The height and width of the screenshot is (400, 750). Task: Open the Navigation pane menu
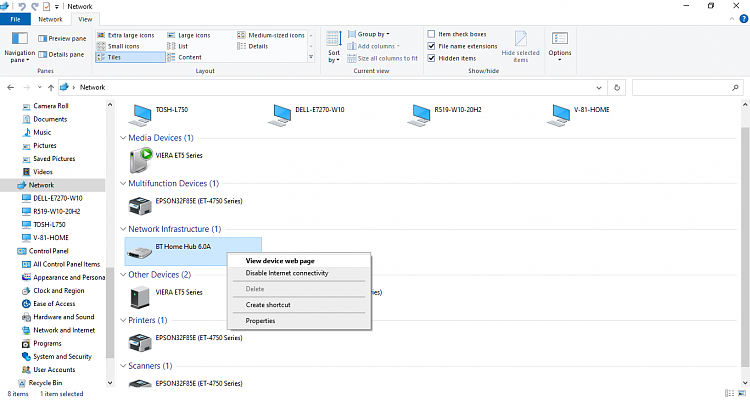click(x=19, y=47)
